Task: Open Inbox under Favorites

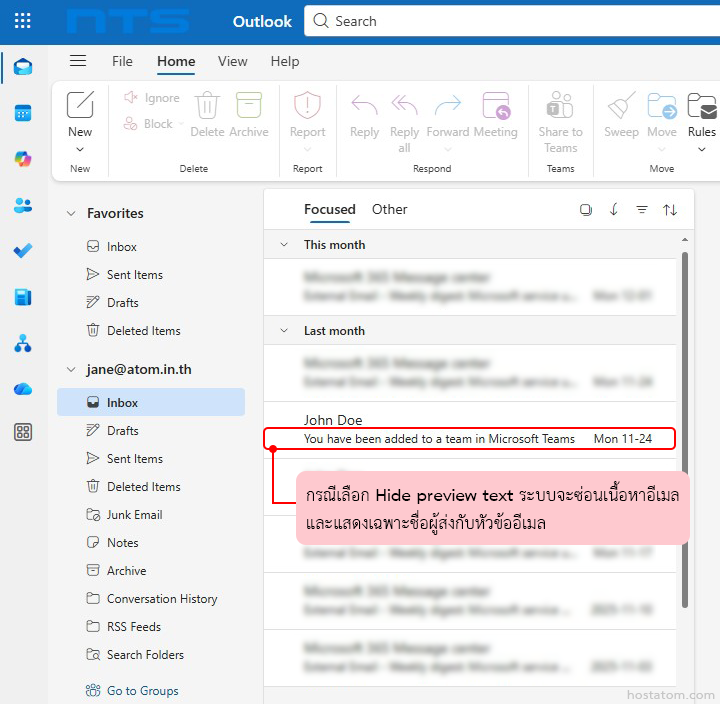Action: [x=151, y=247]
